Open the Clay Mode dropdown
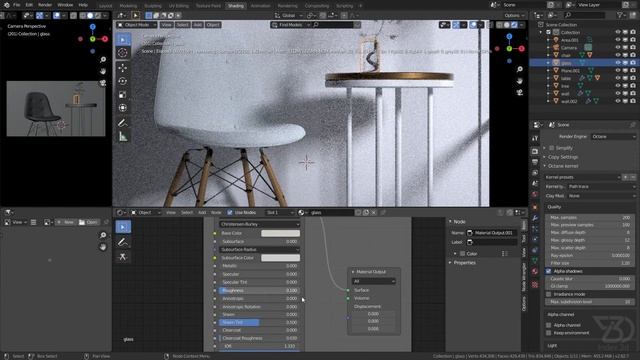This screenshot has height=360, width=640. coord(602,196)
